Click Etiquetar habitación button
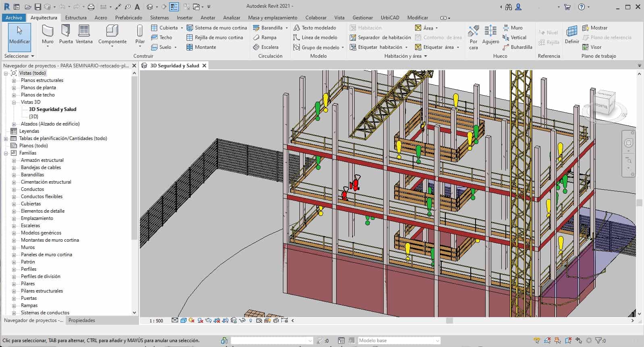Screen dimensions: 644x347 pyautogui.click(x=379, y=47)
